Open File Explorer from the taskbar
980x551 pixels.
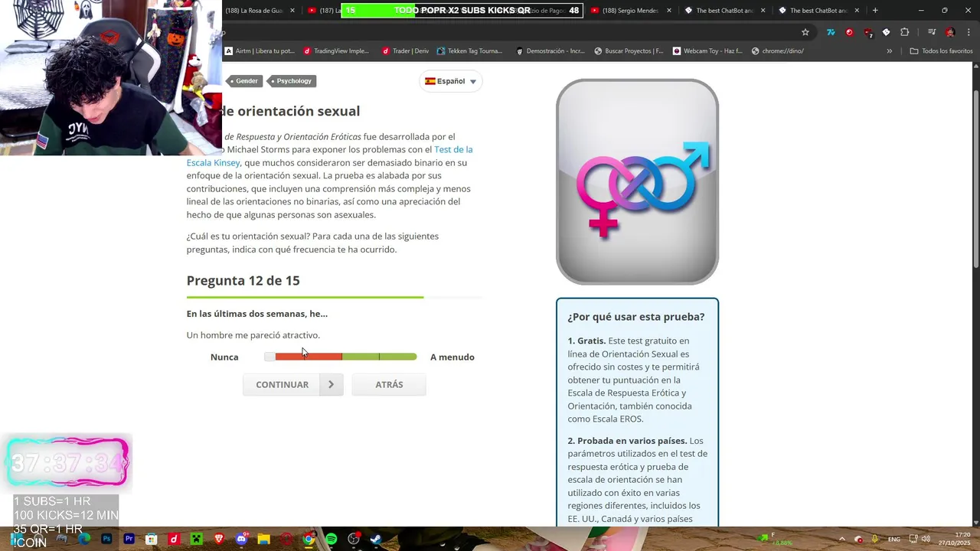click(x=263, y=539)
